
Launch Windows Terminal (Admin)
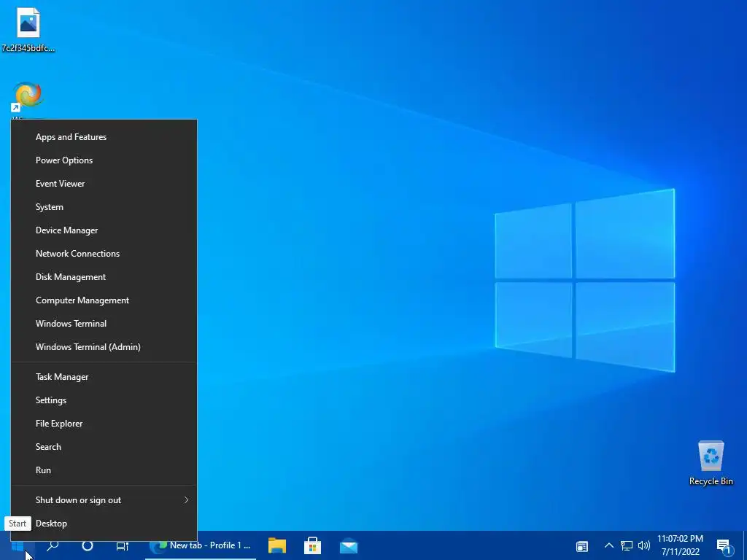[x=104, y=347]
